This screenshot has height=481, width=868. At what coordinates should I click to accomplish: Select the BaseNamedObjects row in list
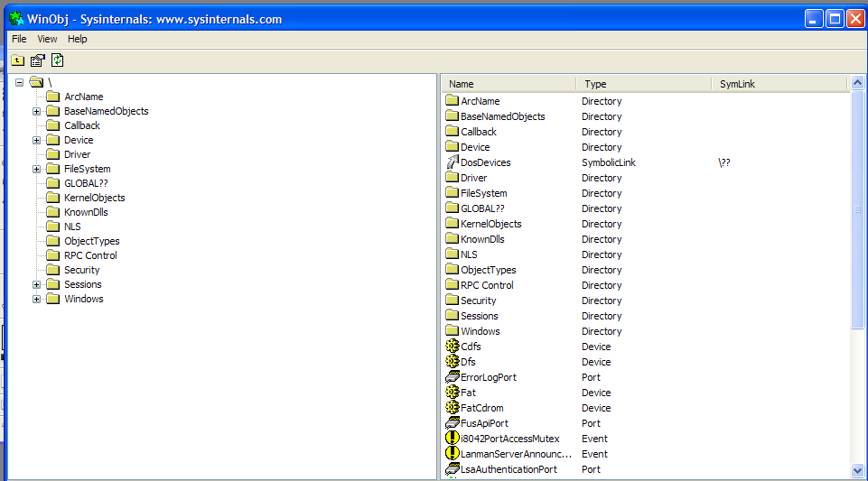646,116
